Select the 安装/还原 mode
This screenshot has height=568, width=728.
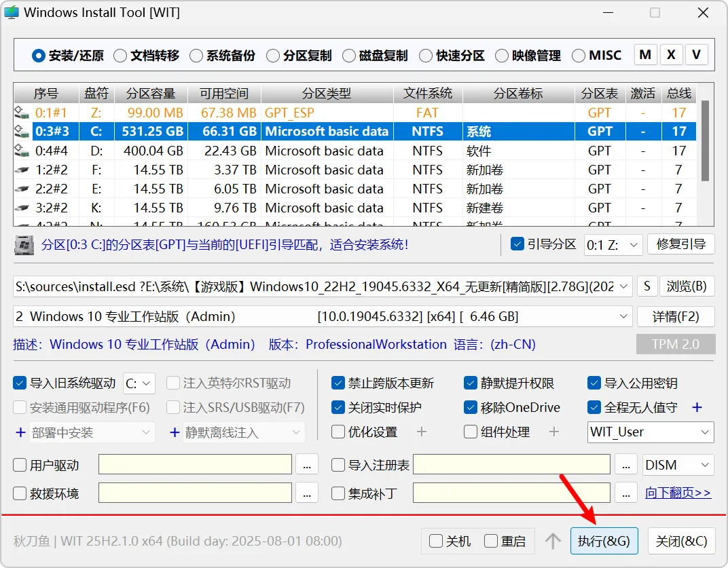(x=68, y=56)
